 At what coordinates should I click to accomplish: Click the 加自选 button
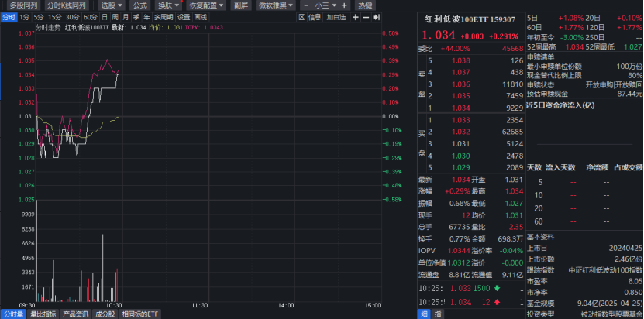(336, 17)
